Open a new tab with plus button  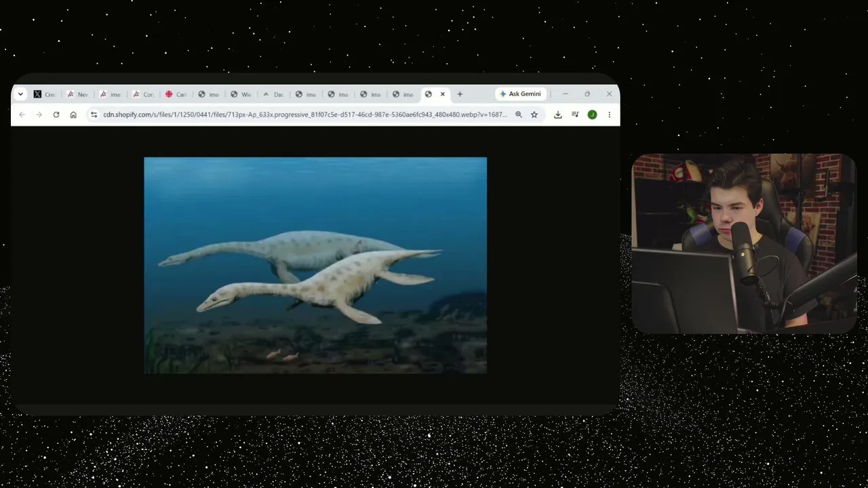click(460, 94)
